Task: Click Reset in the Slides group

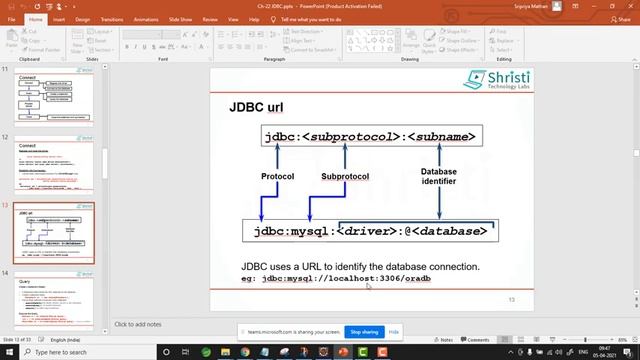Action: [x=97, y=40]
